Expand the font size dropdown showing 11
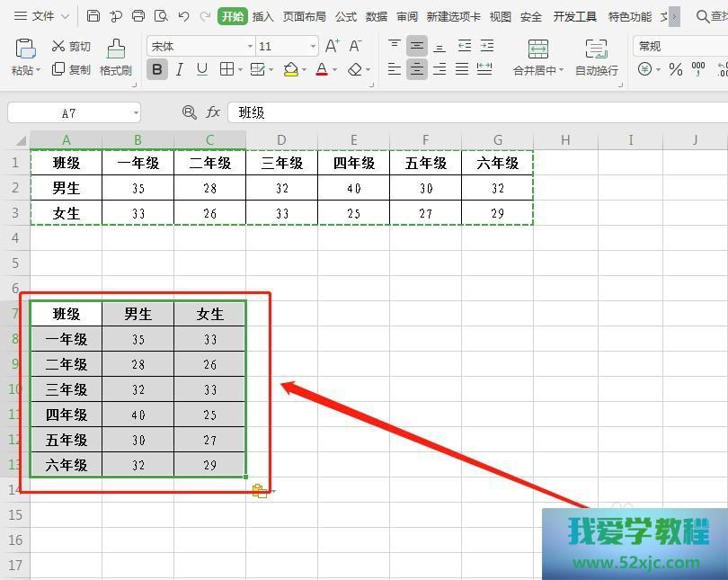 (x=313, y=46)
